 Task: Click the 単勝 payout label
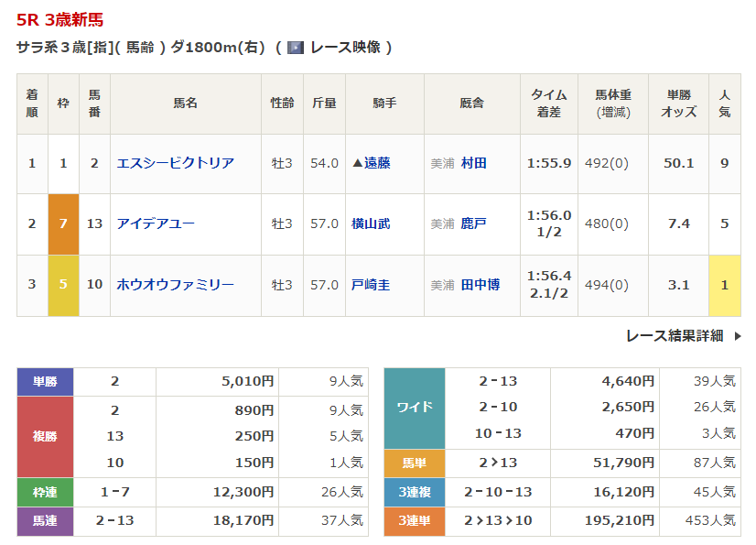point(45,381)
